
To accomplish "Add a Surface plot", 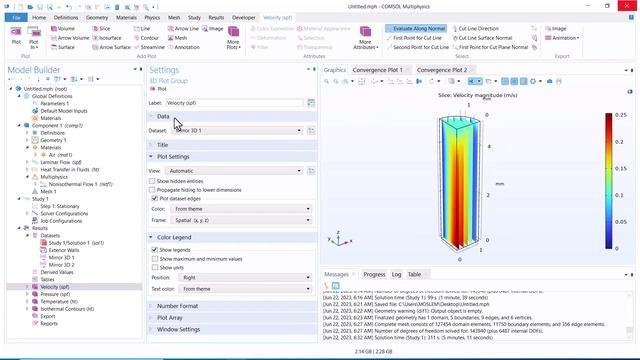I will tap(62, 47).
